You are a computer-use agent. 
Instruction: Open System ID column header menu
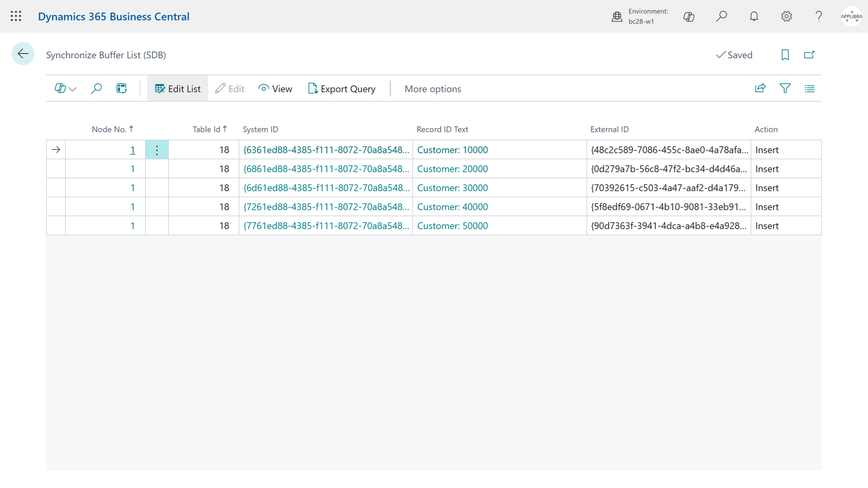click(260, 129)
